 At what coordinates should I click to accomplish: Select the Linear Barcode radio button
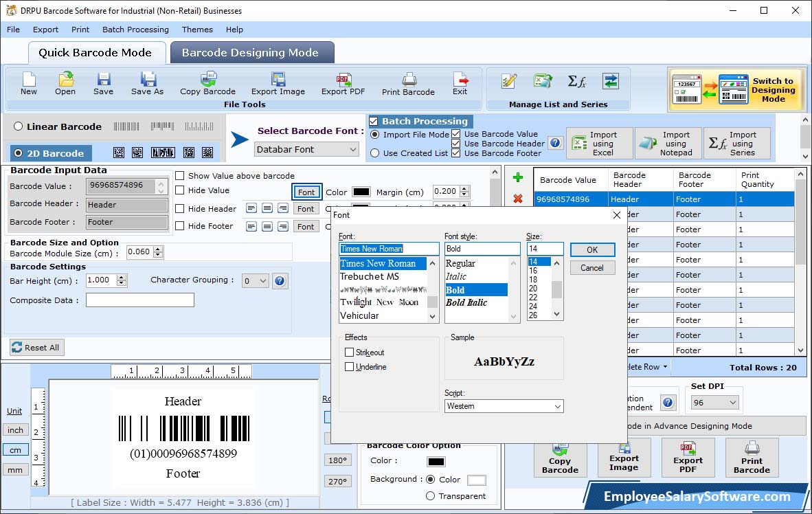click(x=18, y=126)
